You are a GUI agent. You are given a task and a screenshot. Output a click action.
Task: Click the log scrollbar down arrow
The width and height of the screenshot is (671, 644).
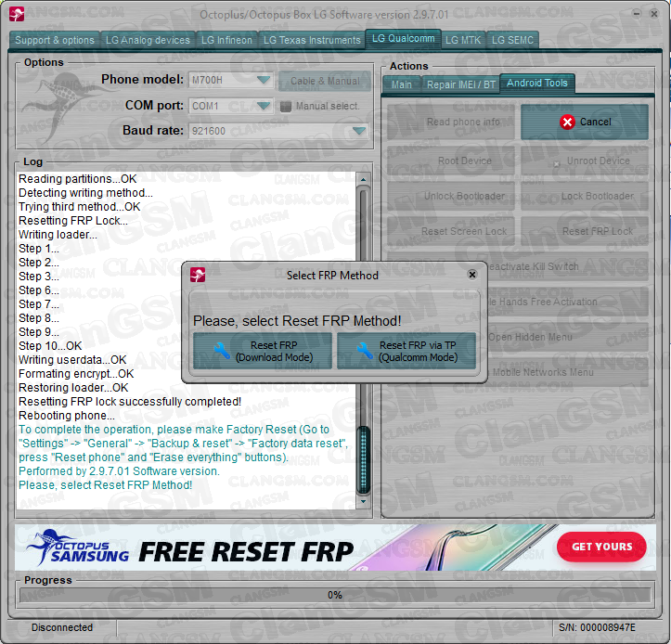(x=363, y=501)
